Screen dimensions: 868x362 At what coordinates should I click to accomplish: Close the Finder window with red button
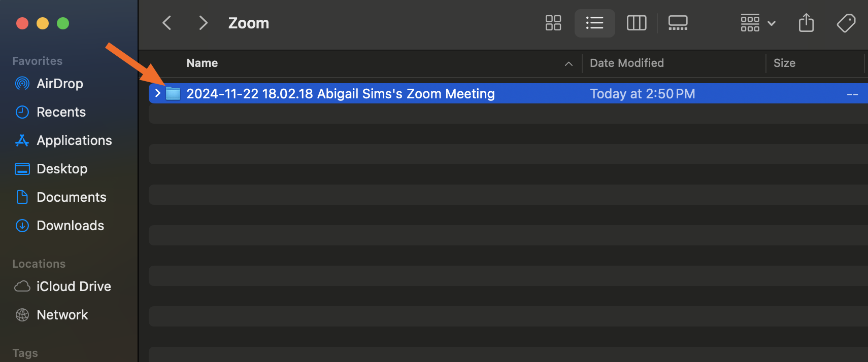click(x=22, y=23)
